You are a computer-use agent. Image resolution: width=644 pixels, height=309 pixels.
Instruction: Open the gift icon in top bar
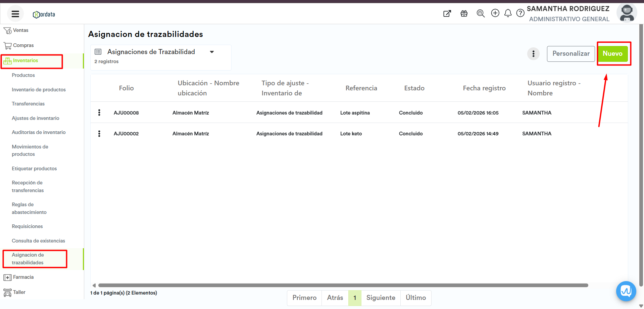tap(464, 13)
